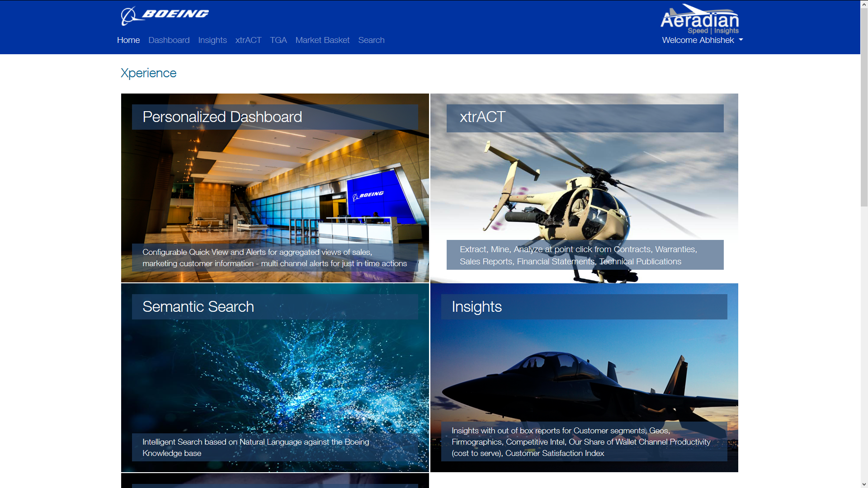Click the 'Configurable Quick View and Alerts' description

(274, 258)
